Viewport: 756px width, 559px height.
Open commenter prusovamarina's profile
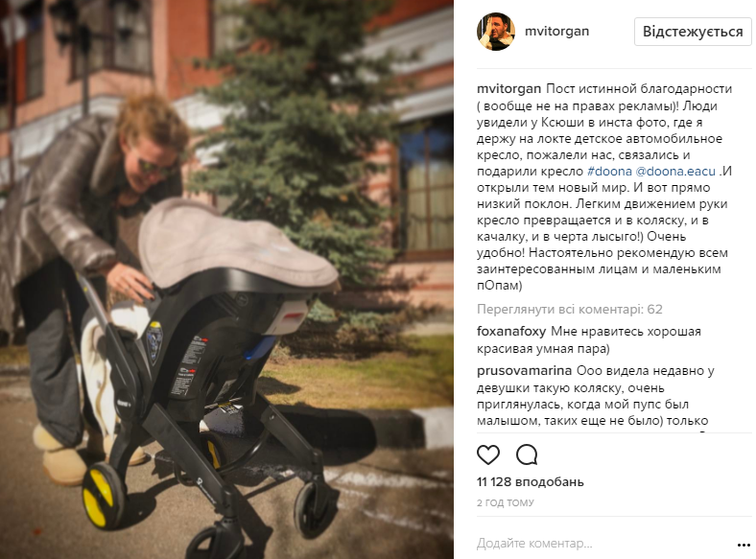(x=524, y=371)
